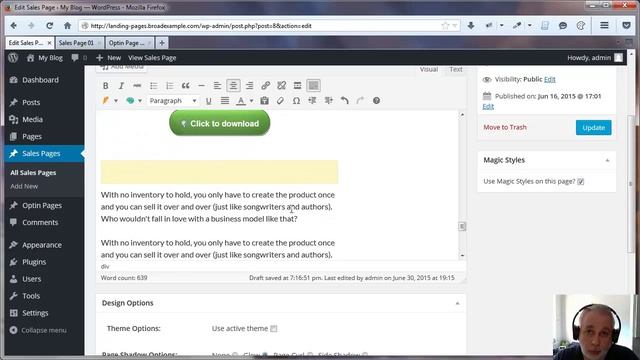
Task: Remove link with the unlink icon
Action: [x=281, y=86]
